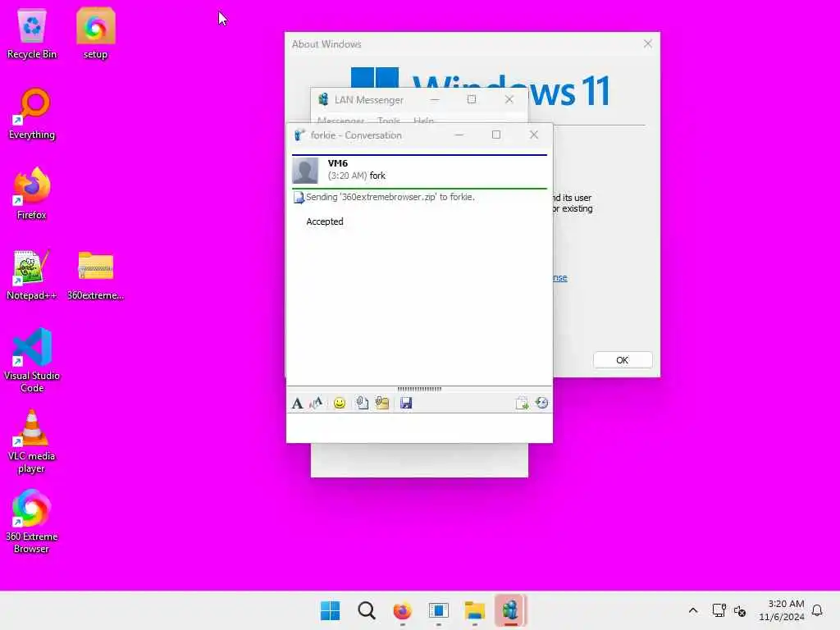The width and height of the screenshot is (840, 630).
Task: Open the smiley emoticon picker
Action: (x=339, y=403)
